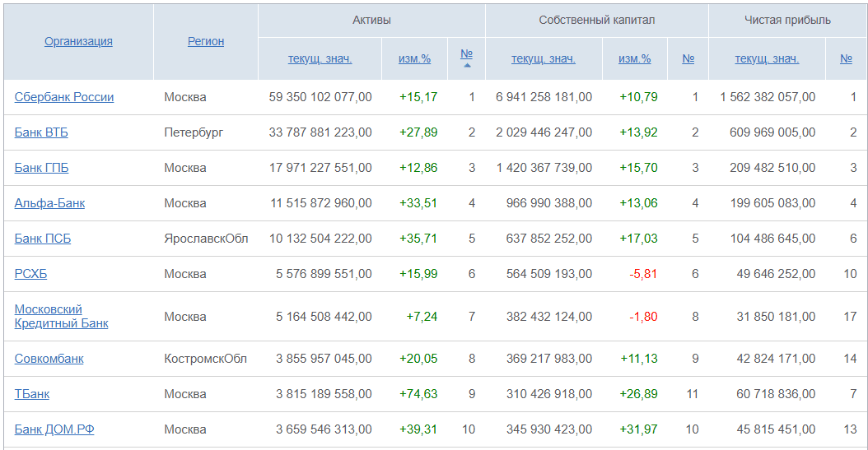Select МКБ assets value 5 164 508 442,00

click(x=324, y=317)
